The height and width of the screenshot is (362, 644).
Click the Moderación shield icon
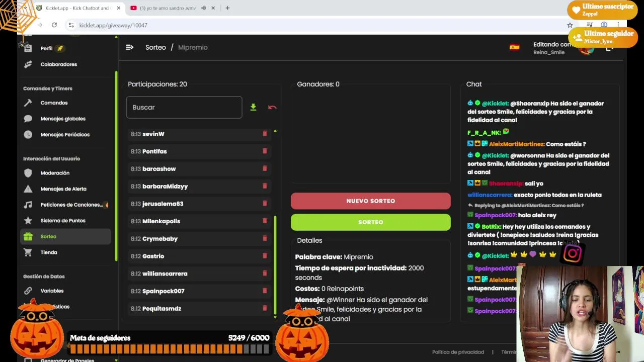pyautogui.click(x=28, y=173)
